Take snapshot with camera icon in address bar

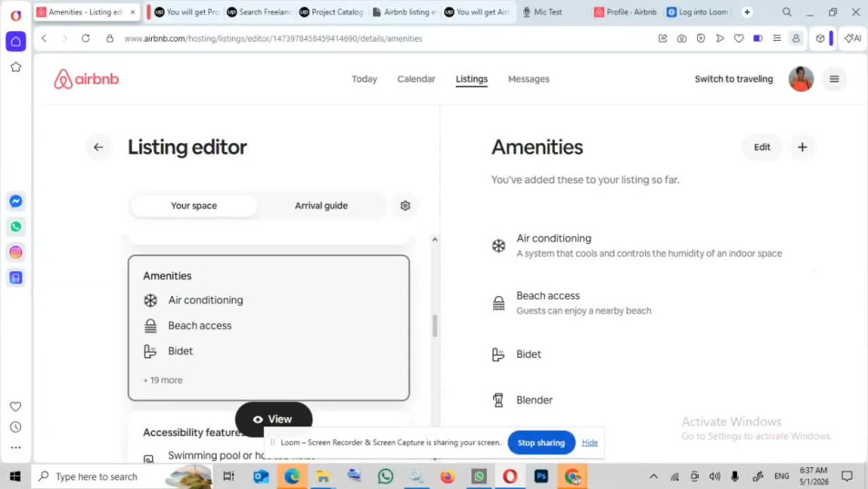pyautogui.click(x=681, y=38)
